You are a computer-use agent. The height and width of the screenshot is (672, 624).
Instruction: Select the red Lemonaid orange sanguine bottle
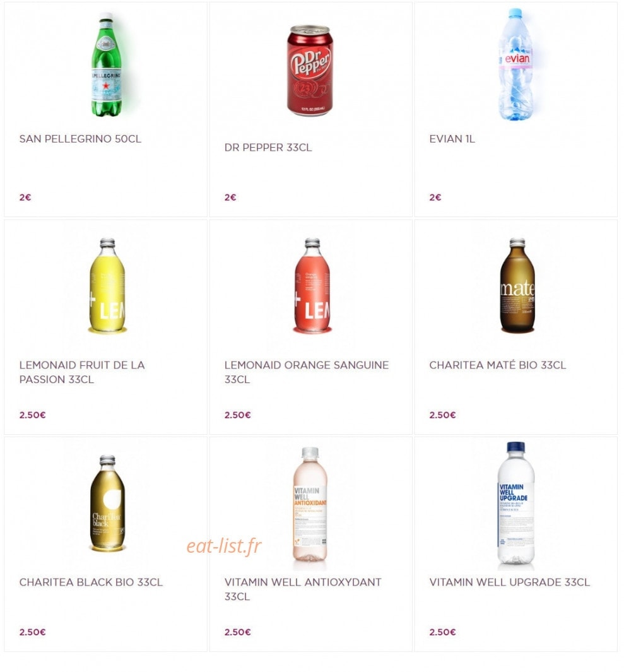[312, 286]
